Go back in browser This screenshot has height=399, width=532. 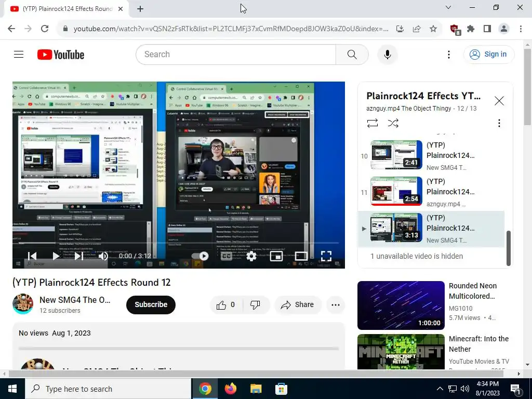[x=11, y=29]
